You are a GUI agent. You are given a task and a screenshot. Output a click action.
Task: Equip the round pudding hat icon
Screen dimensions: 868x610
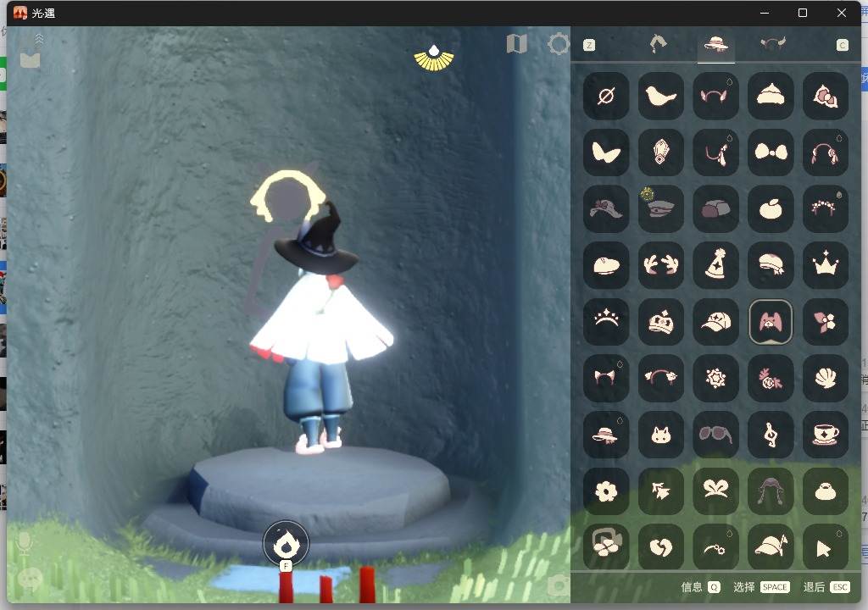(x=826, y=491)
